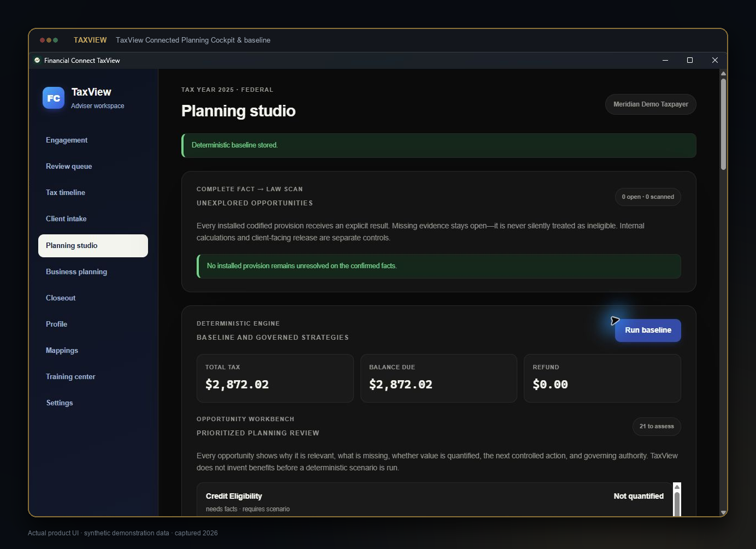Click the Planning studio heading
This screenshot has height=549, width=756.
(238, 111)
